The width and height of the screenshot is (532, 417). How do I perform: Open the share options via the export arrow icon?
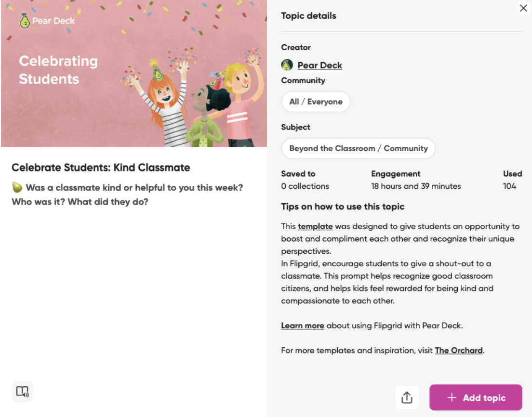pyautogui.click(x=407, y=397)
